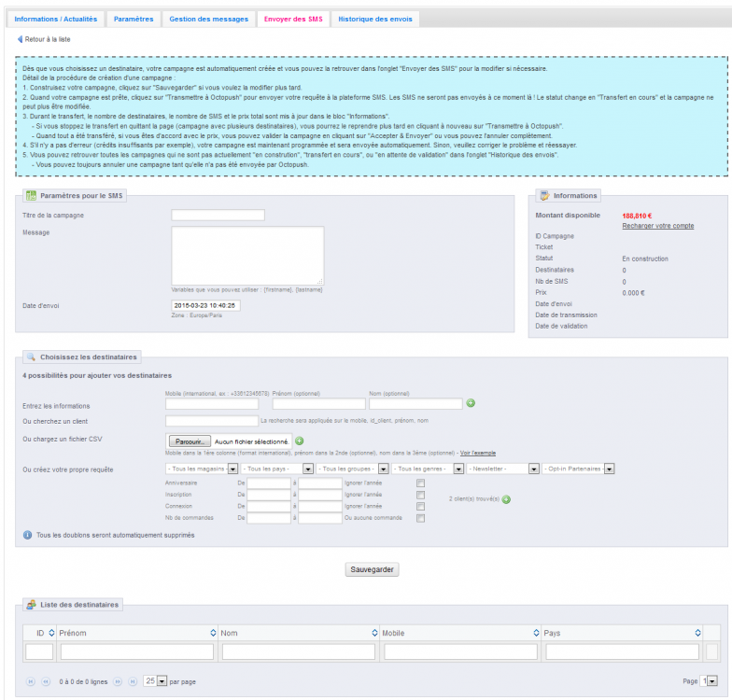732x700 pixels.
Task: Switch to Informations / Actualités tab
Action: click(x=56, y=19)
